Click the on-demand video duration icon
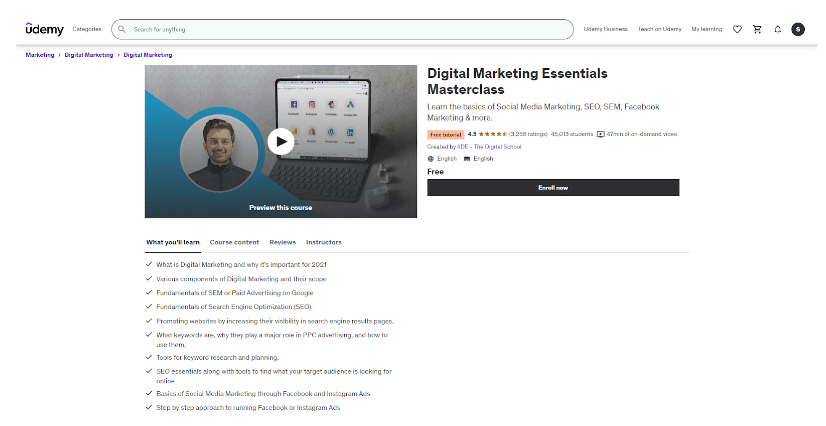 click(x=601, y=134)
